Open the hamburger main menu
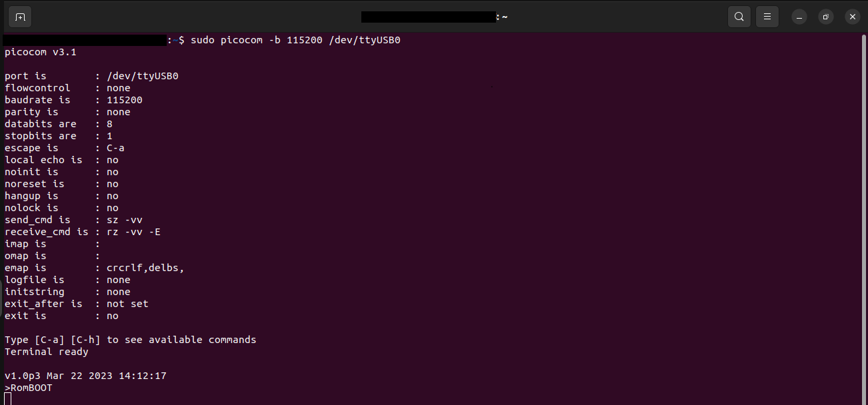The width and height of the screenshot is (868, 405). tap(767, 17)
